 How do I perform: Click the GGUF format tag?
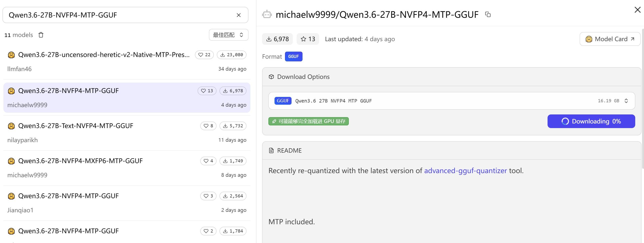294,56
